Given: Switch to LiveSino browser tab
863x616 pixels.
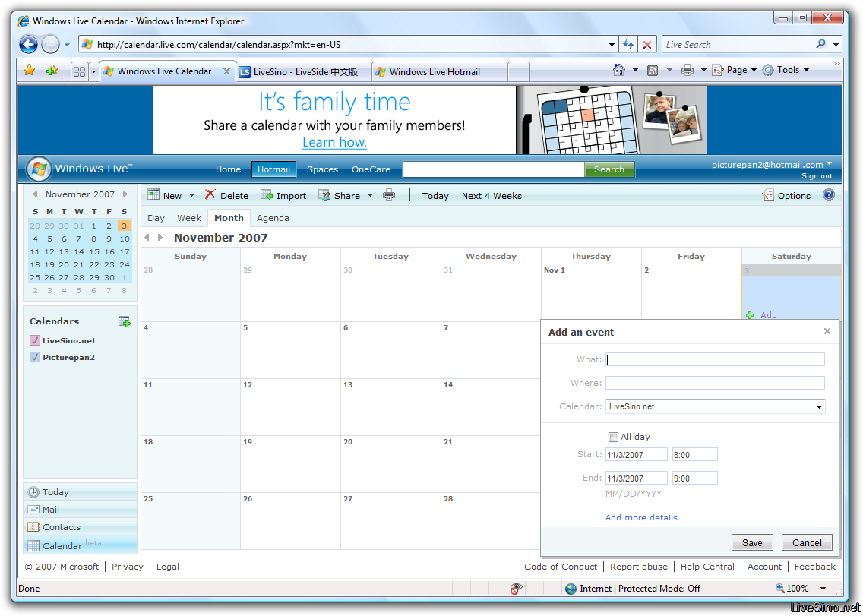Looking at the screenshot, I should point(304,72).
